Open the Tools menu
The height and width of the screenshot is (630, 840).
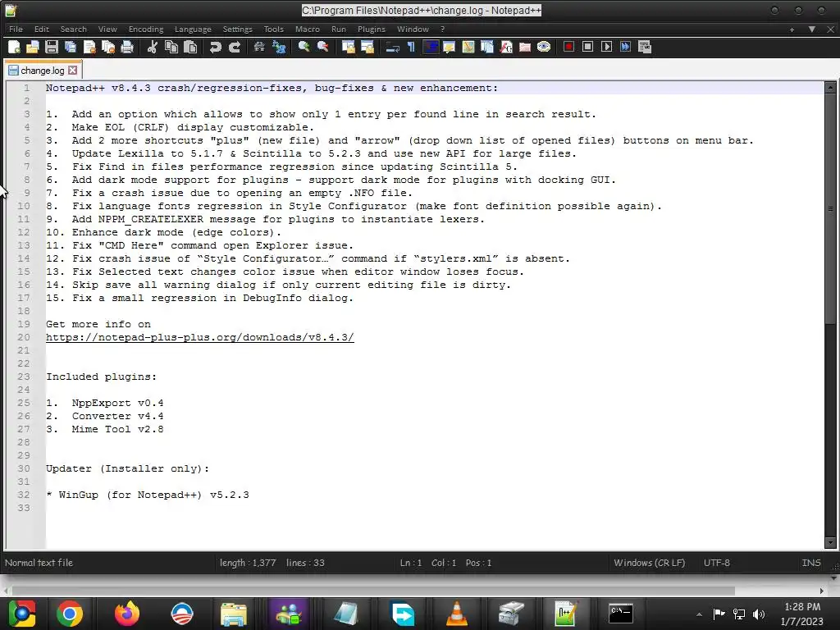pyautogui.click(x=273, y=29)
